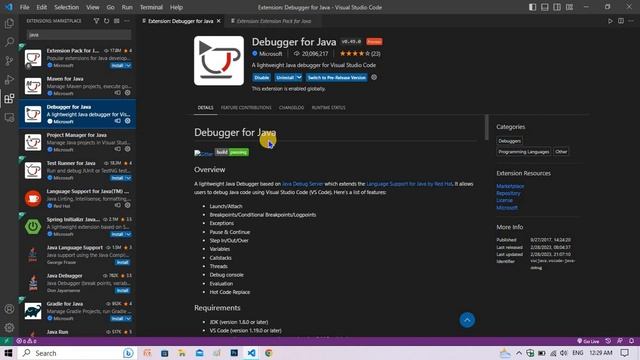Screen dimensions: 640x360
Task: Switch to the Feature Contributions tab
Action: (x=246, y=108)
